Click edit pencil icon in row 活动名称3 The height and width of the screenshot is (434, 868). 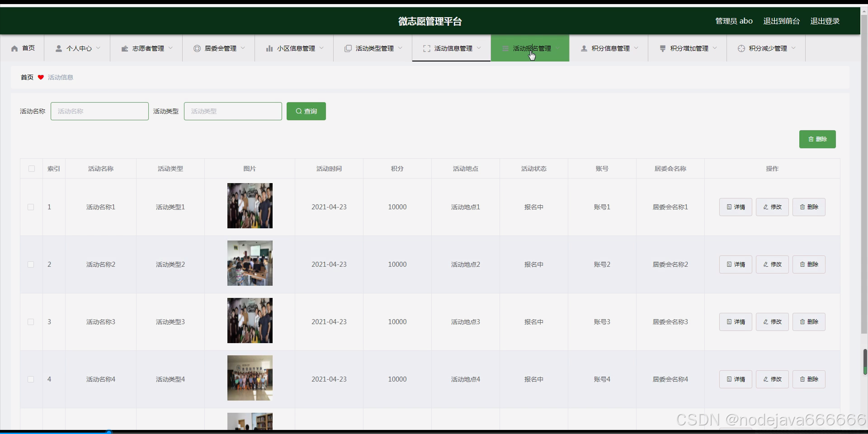click(x=766, y=322)
